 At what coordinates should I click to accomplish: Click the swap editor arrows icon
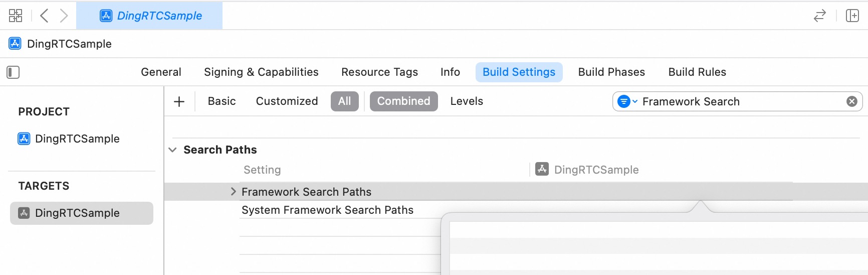(820, 16)
